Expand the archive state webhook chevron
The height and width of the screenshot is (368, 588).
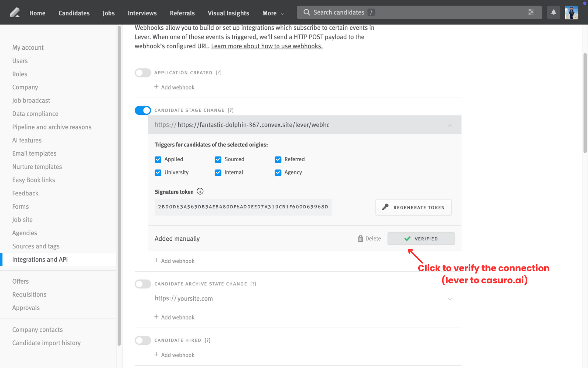450,298
